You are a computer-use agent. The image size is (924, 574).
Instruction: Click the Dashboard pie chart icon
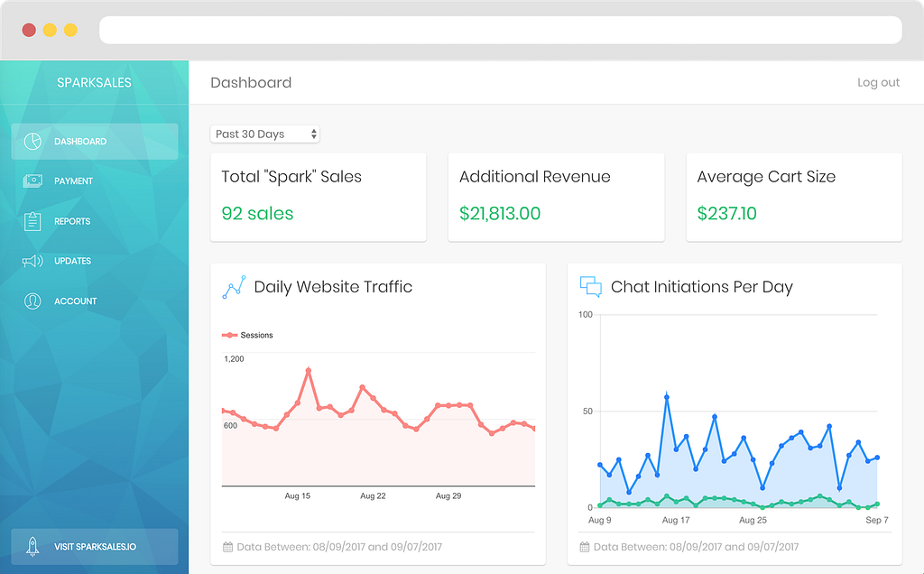pyautogui.click(x=32, y=142)
